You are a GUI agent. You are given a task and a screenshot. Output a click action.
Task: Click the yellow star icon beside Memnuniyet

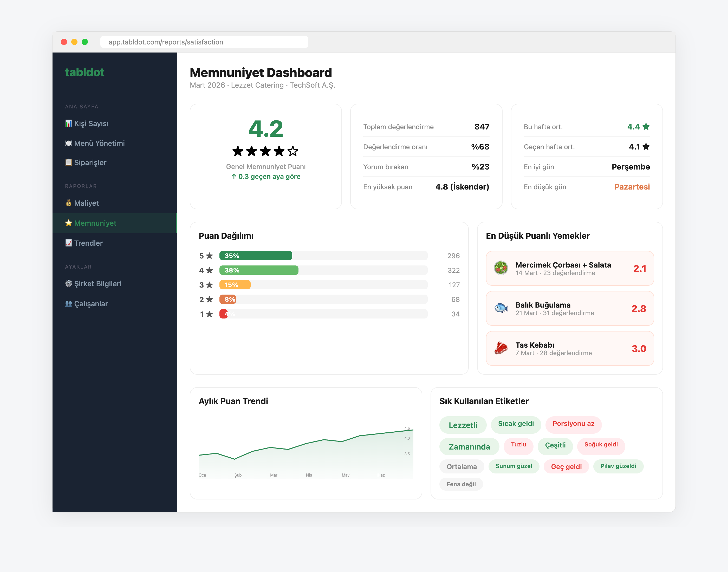pos(69,223)
